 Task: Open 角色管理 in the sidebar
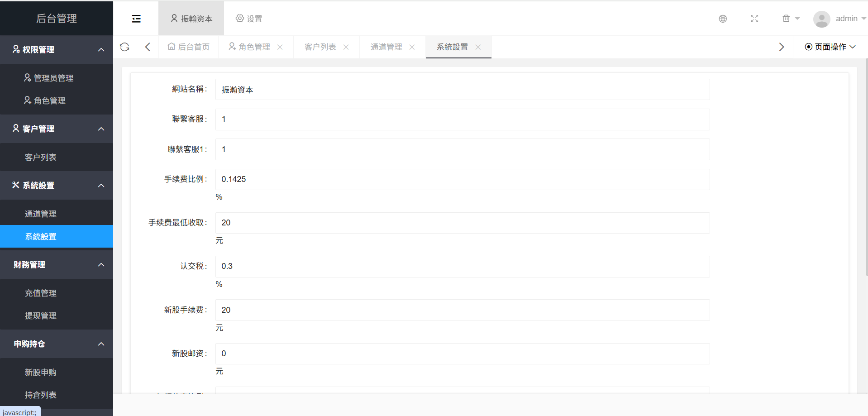[x=57, y=100]
